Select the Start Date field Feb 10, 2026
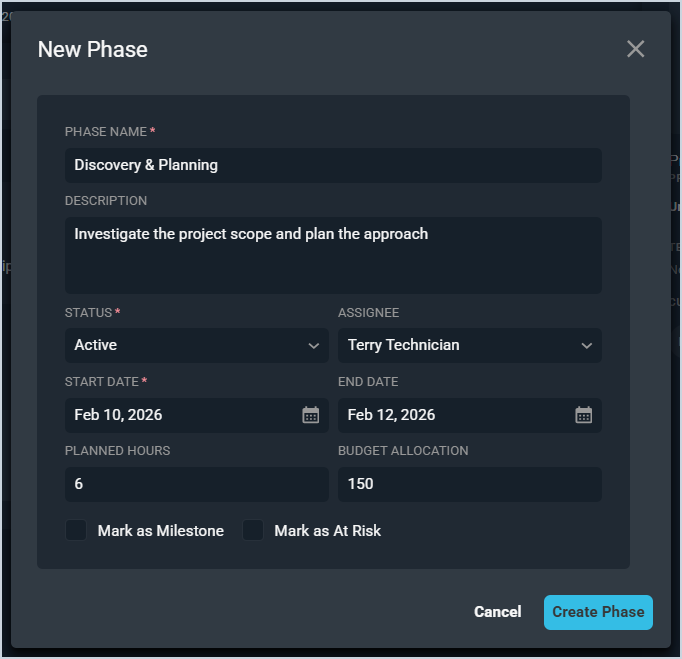The height and width of the screenshot is (659, 682). tap(180, 415)
